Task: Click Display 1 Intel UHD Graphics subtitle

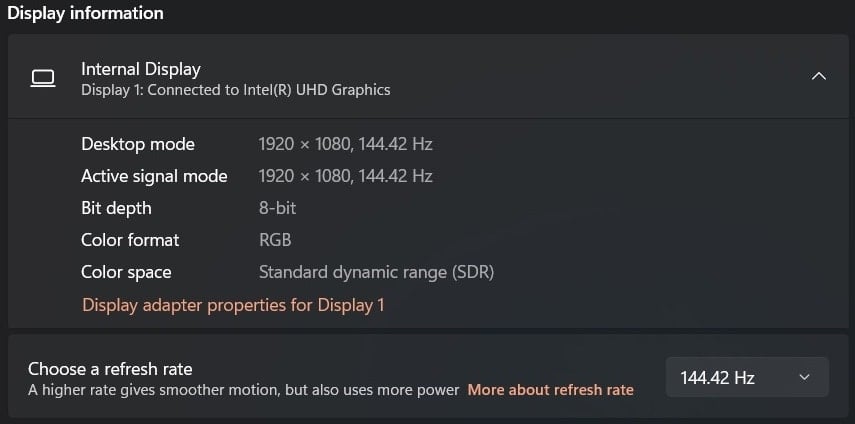Action: (x=236, y=90)
